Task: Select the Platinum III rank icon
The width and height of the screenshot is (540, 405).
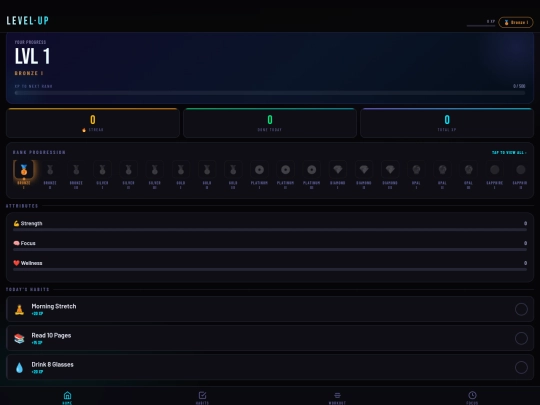Action: point(312,169)
